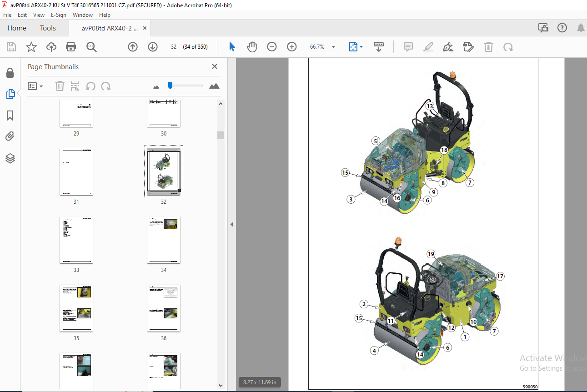The width and height of the screenshot is (587, 392).
Task: Rotate thumbnails clockwise
Action: [106, 86]
